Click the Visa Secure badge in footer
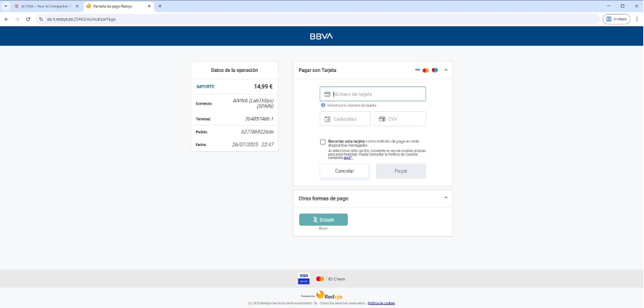Screen dimensions: 644x308 [x=303, y=278]
